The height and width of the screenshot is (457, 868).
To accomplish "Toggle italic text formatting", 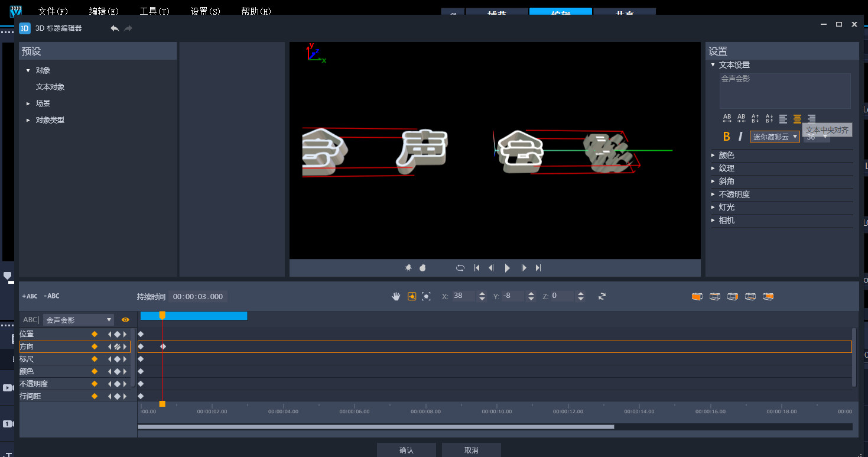I will (740, 137).
